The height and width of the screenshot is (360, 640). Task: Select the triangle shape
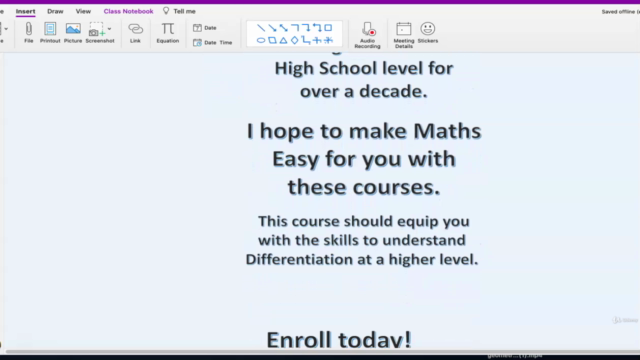(x=283, y=40)
